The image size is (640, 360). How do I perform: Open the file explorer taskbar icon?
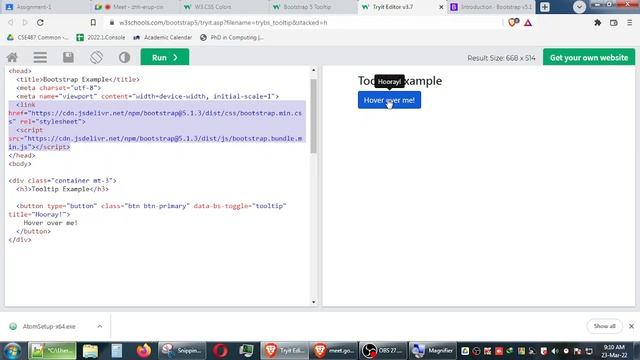click(x=90, y=351)
